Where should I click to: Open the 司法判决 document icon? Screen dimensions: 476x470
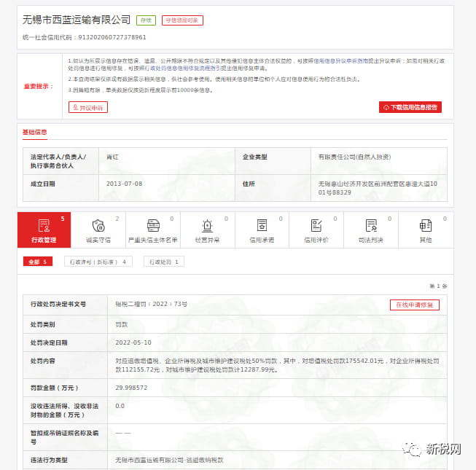tap(371, 226)
